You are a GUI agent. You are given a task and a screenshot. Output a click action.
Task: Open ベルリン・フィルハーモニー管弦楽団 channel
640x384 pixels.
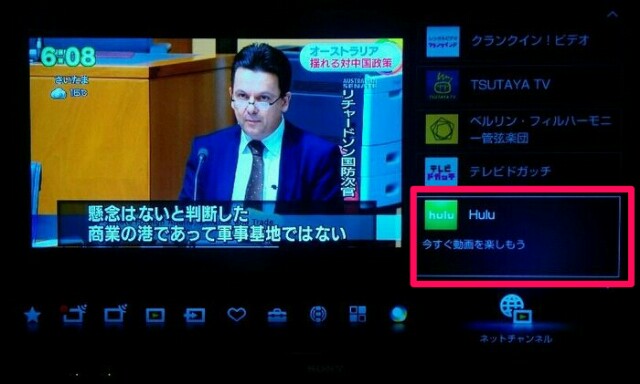(519, 129)
